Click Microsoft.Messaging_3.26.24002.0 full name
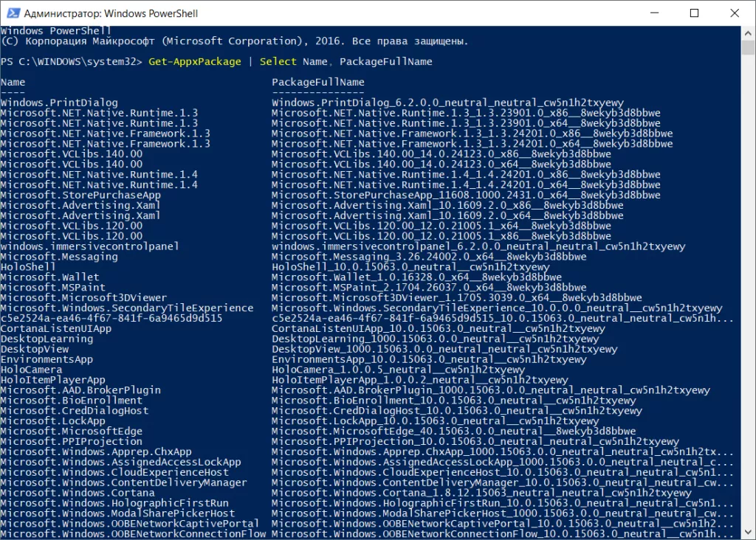756x540 pixels. (429, 257)
